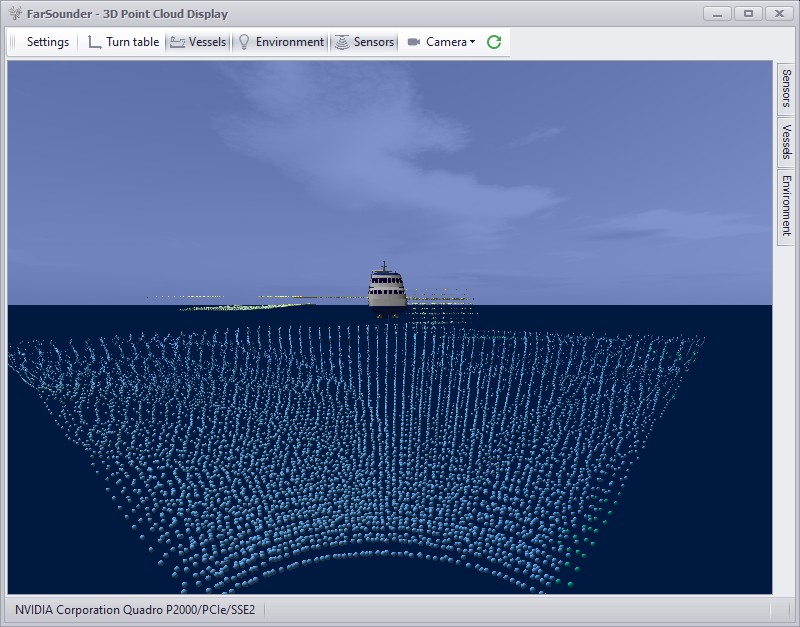The width and height of the screenshot is (800, 627).
Task: Click the Vessels ship icon in toolbar
Action: click(x=177, y=42)
